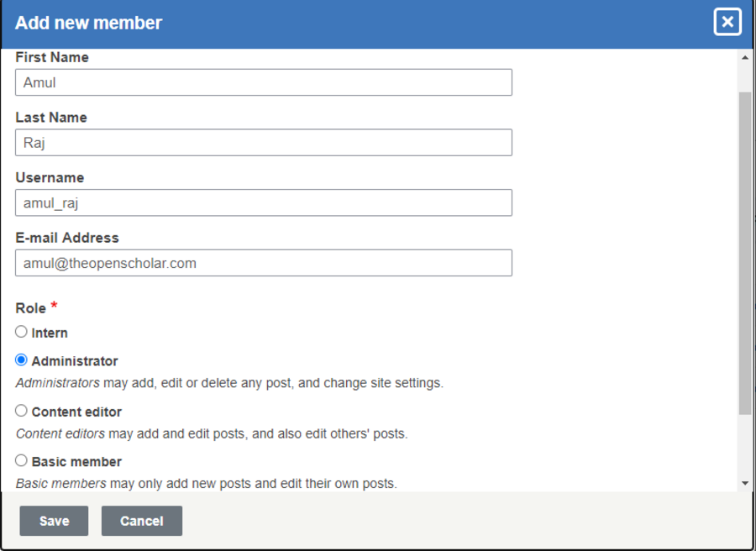Click the scrollbar up arrow

pos(745,58)
